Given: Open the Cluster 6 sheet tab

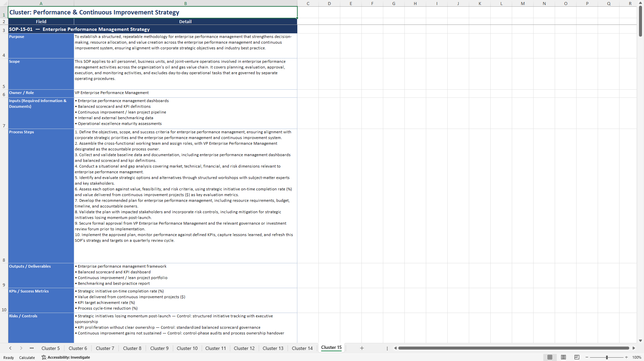Looking at the screenshot, I should (x=78, y=348).
